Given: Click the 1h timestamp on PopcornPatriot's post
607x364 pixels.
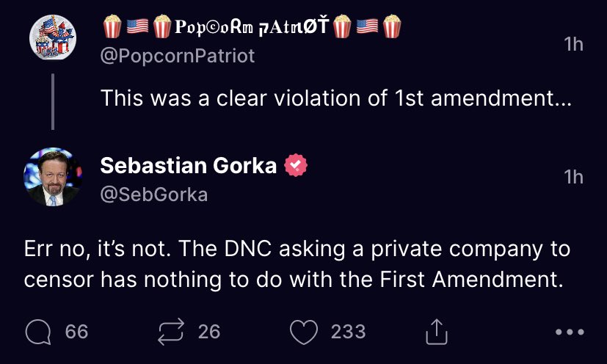Looking at the screenshot, I should [x=574, y=44].
